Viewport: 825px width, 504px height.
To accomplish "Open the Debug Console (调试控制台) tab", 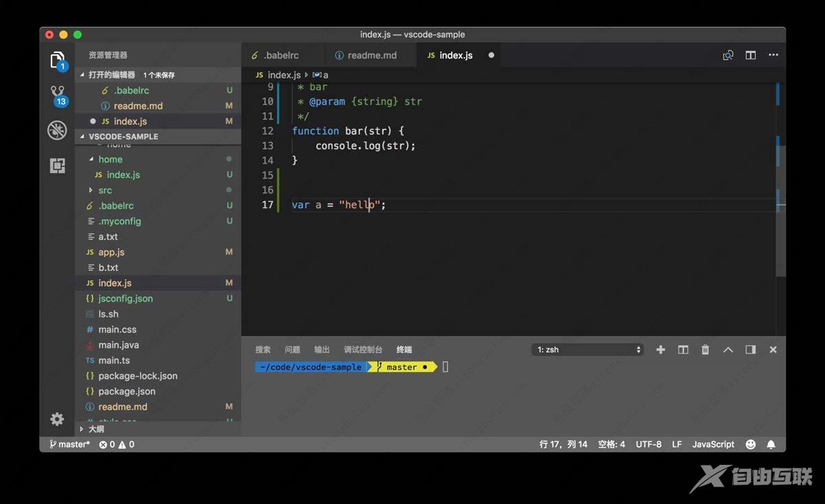I will (x=363, y=350).
